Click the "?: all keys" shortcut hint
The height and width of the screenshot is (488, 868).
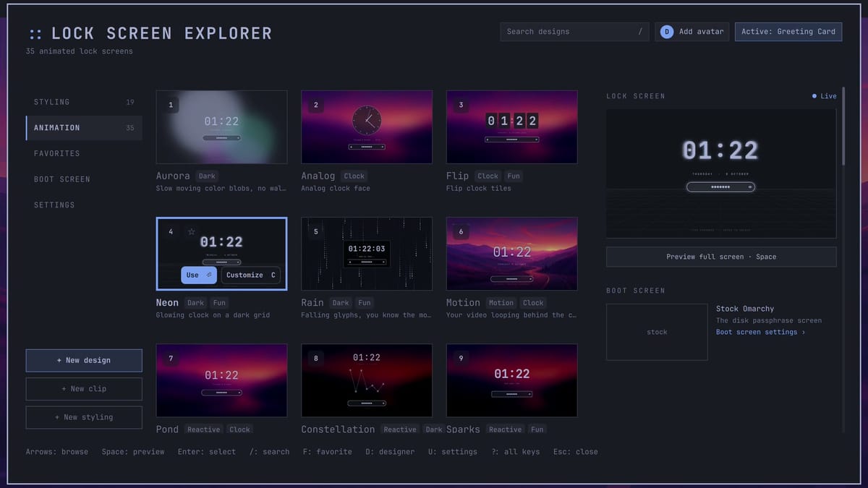coord(515,452)
